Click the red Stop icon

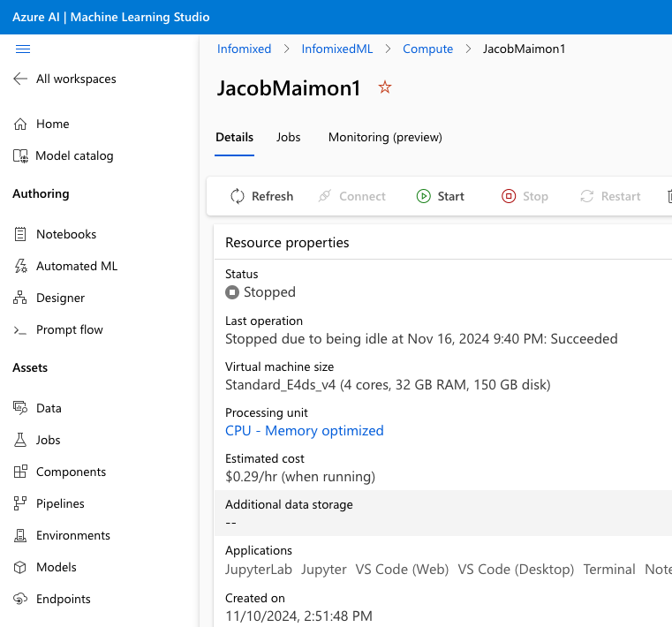[x=509, y=196]
